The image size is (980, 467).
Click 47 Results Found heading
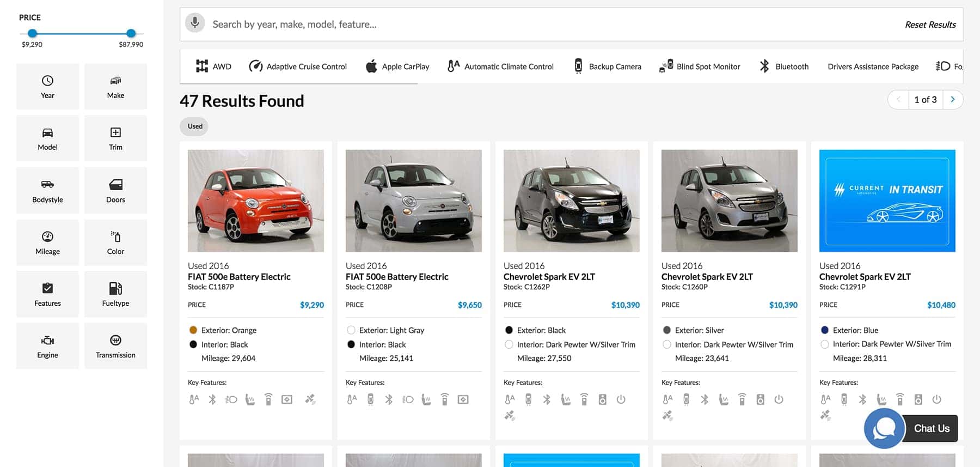tap(242, 101)
